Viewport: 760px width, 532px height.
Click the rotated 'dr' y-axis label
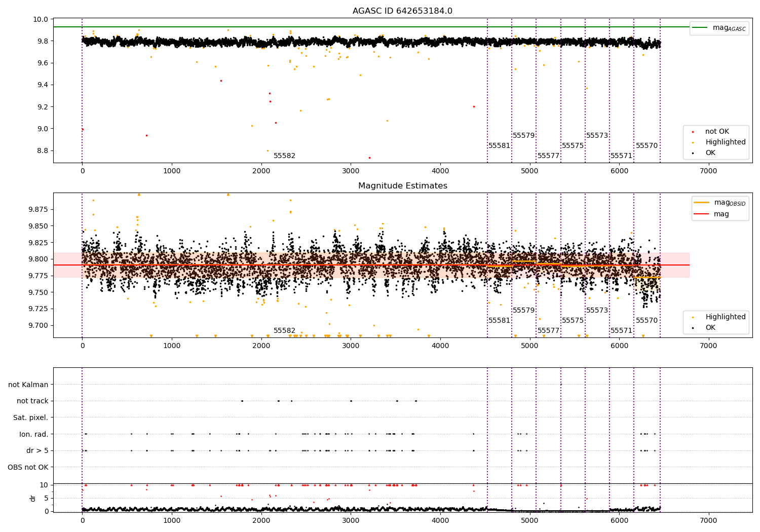tap(33, 498)
